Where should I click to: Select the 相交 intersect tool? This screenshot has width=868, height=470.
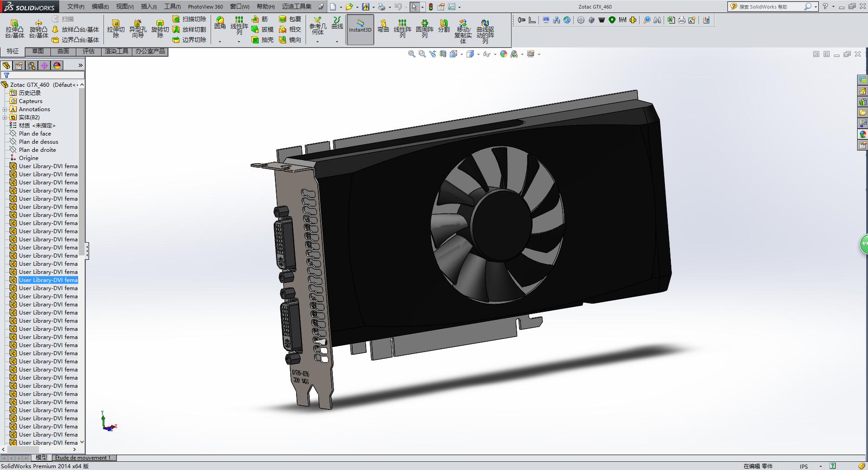pos(290,29)
